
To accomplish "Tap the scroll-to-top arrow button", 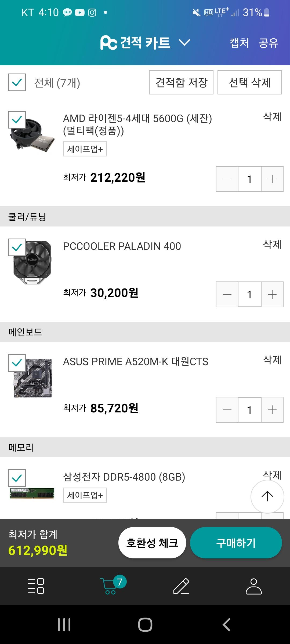I will click(267, 496).
